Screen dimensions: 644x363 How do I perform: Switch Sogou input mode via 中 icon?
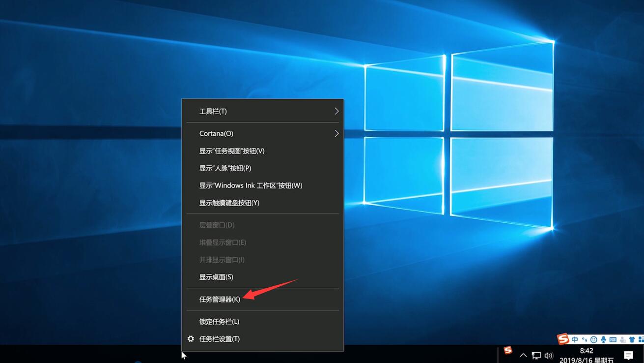point(575,339)
